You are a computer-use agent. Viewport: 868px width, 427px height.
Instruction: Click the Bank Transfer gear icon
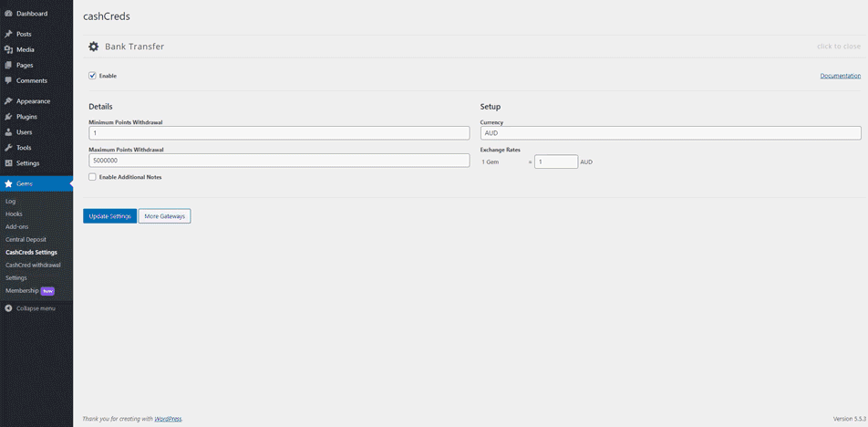pyautogui.click(x=94, y=47)
